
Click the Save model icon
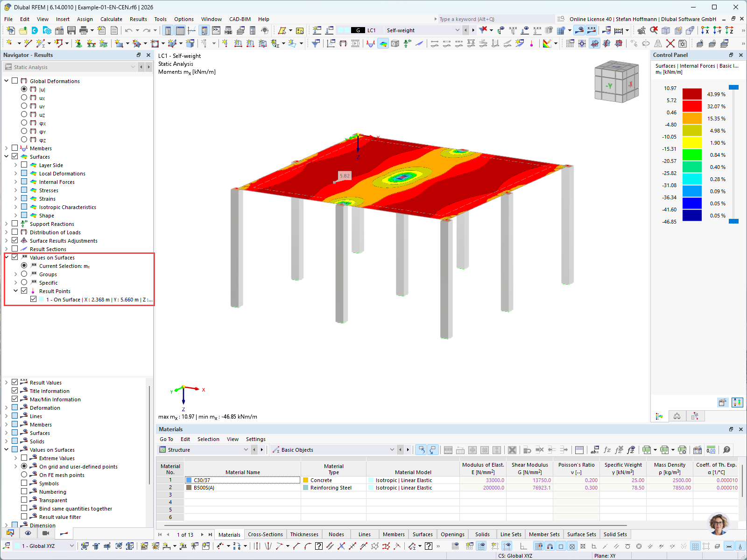(71, 30)
